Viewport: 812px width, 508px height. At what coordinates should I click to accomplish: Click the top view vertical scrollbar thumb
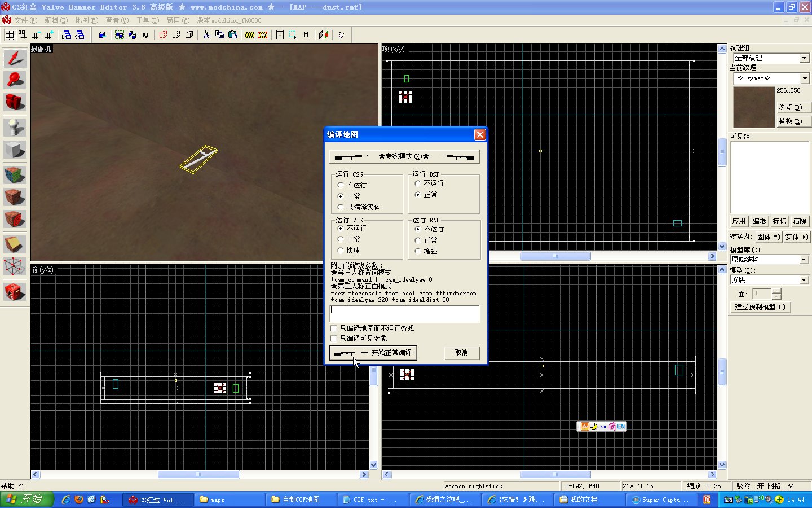[722, 152]
